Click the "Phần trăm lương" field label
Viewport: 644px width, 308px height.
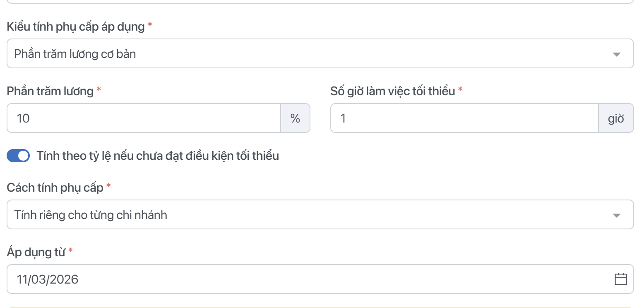50,91
